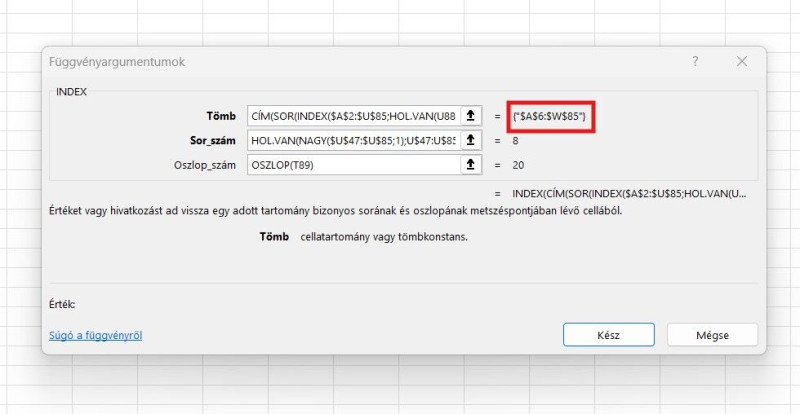This screenshot has height=414, width=800.
Task: Click the Oszlop_szám argument label
Action: (205, 165)
